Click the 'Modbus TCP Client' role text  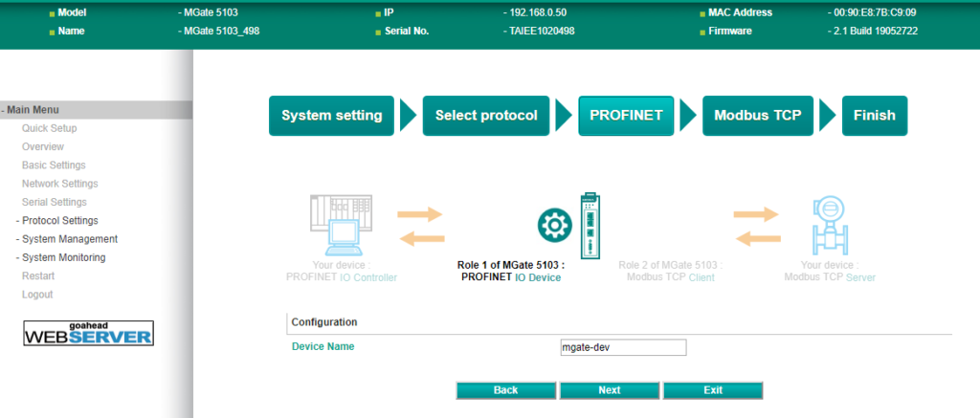click(670, 276)
